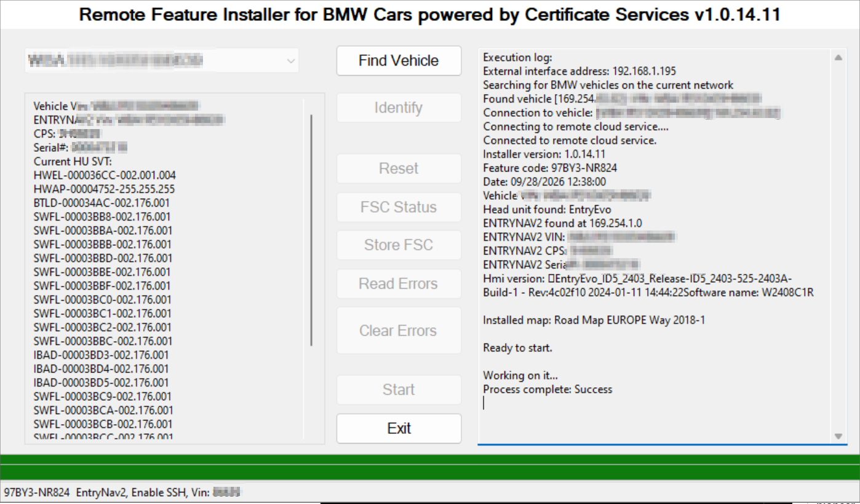Image resolution: width=860 pixels, height=504 pixels.
Task: Click 'ENTRYNAV2 found at 169.254.1.0' line
Action: (562, 223)
